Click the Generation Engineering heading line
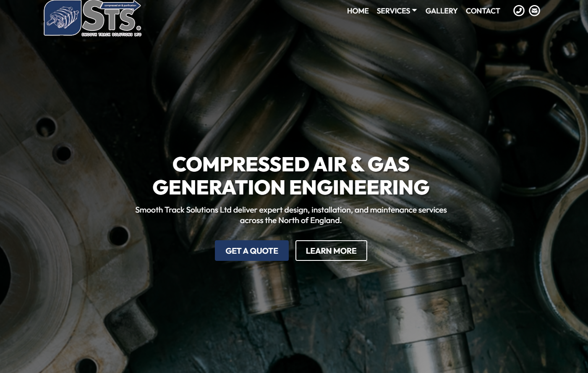 (x=291, y=187)
